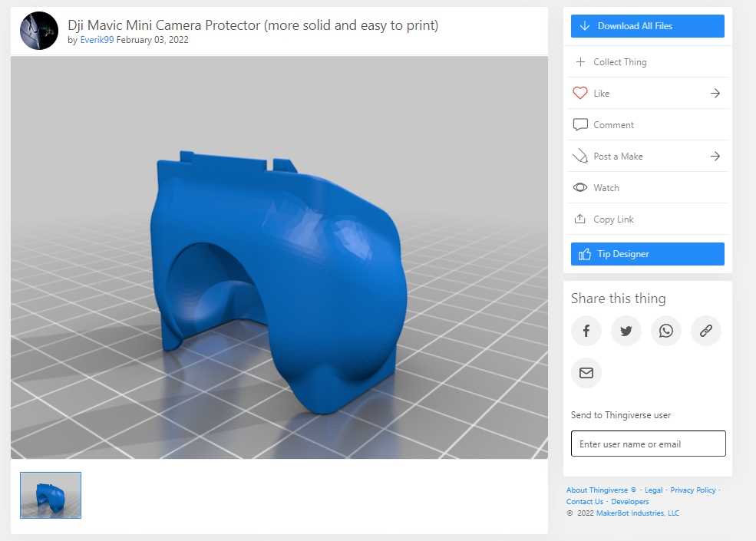Select the blue model preview thumbnail

tap(51, 495)
